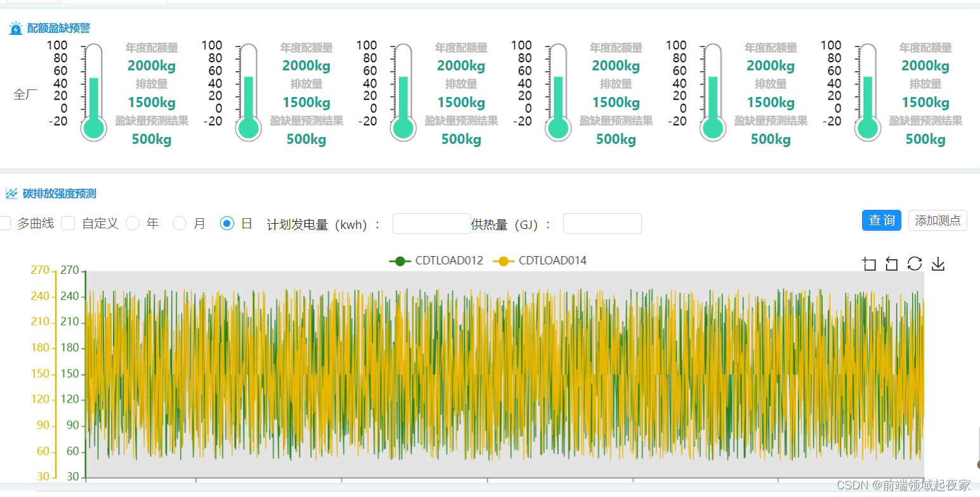Select the 年 radio button
Screen dimensions: 980x497
click(133, 223)
